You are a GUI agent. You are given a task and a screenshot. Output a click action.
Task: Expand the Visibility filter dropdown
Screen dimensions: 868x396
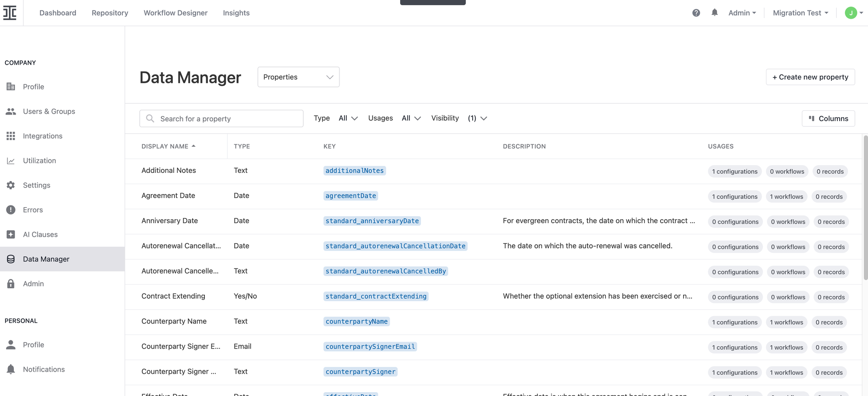[x=477, y=118]
